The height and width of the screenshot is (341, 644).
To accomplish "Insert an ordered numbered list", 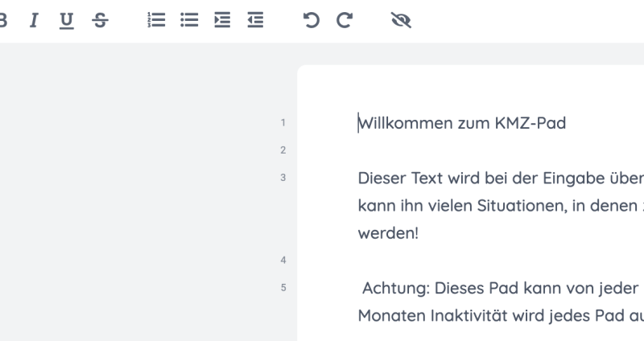I will pos(156,19).
